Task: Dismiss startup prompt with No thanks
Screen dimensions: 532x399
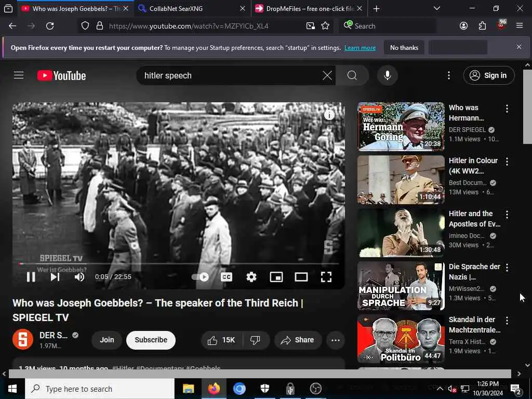Action: click(404, 47)
